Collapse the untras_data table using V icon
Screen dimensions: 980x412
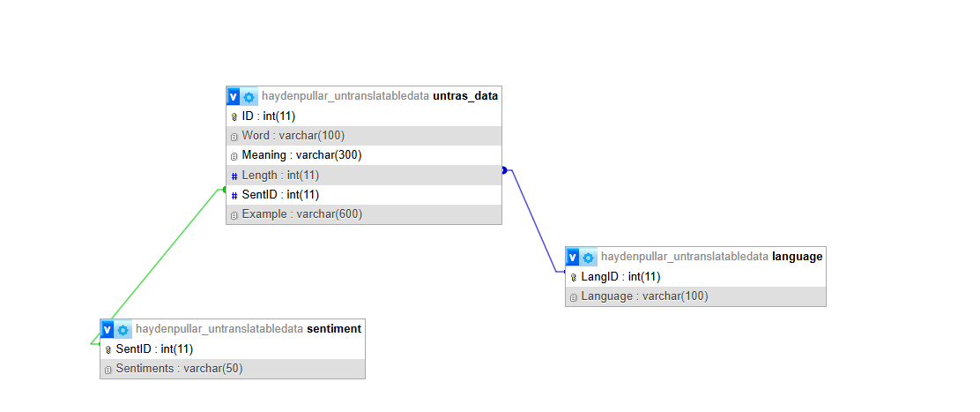tap(234, 96)
